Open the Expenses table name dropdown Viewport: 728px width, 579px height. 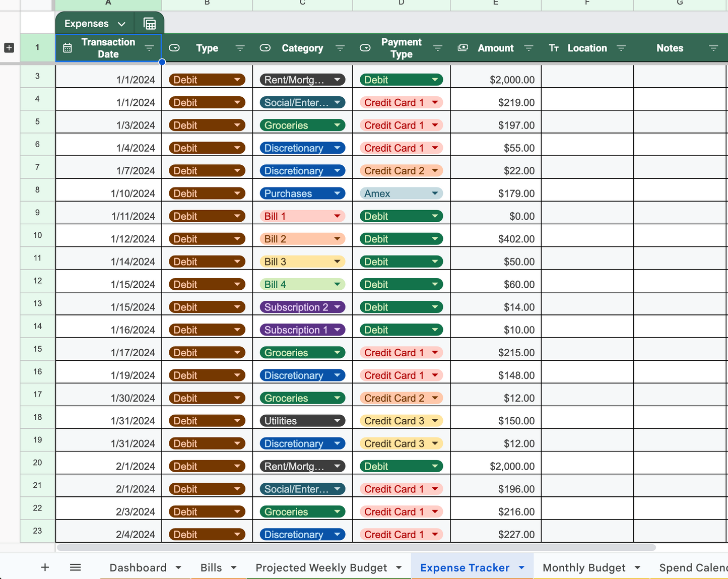(x=121, y=23)
